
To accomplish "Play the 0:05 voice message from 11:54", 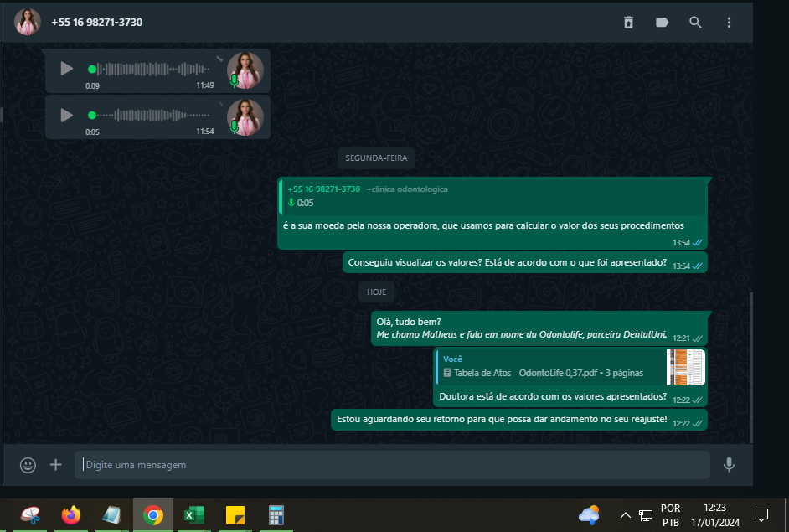I will pos(66,116).
